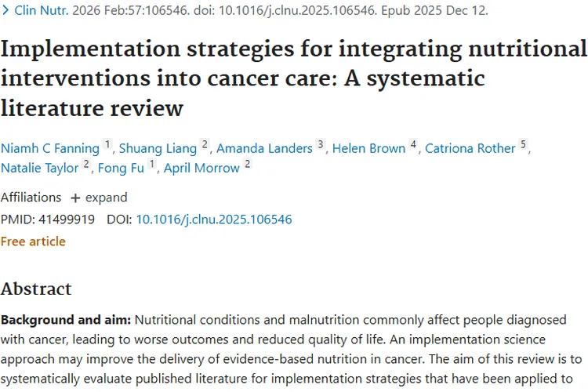
Task: Click affiliation superscript 3 after Landers
Action: [x=320, y=145]
